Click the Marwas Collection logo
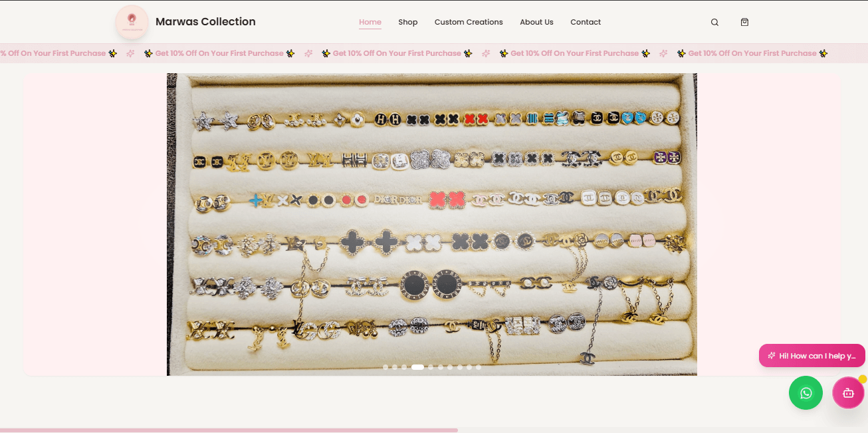 click(x=132, y=22)
